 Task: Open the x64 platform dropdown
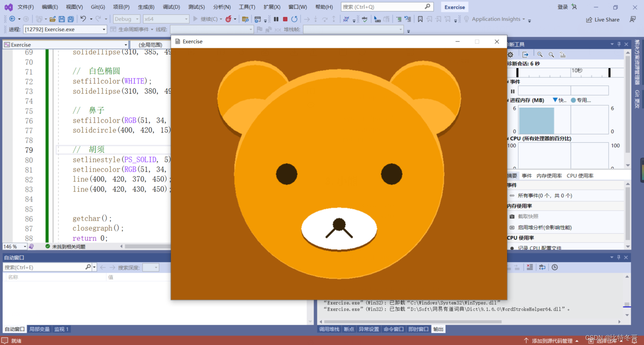166,19
